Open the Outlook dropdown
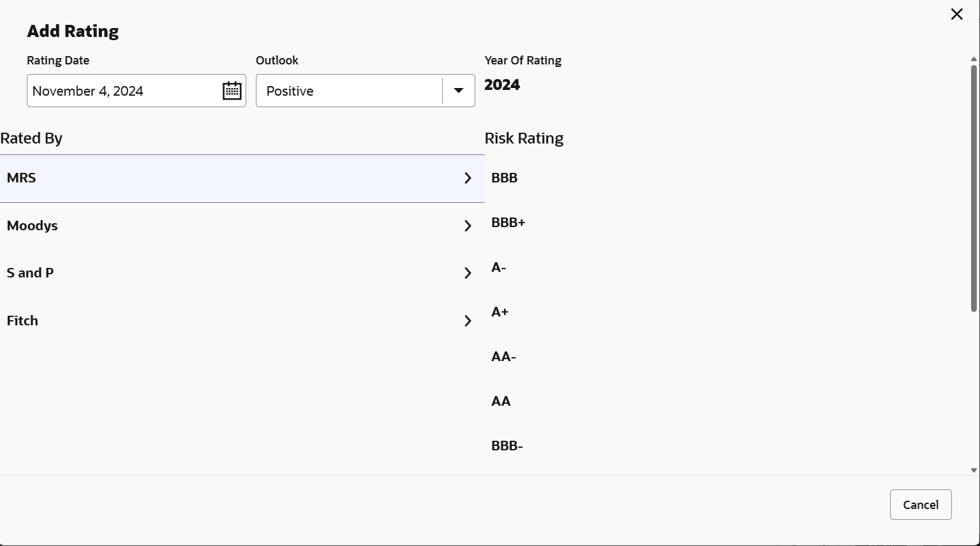Viewport: 980px width, 546px height. [457, 91]
